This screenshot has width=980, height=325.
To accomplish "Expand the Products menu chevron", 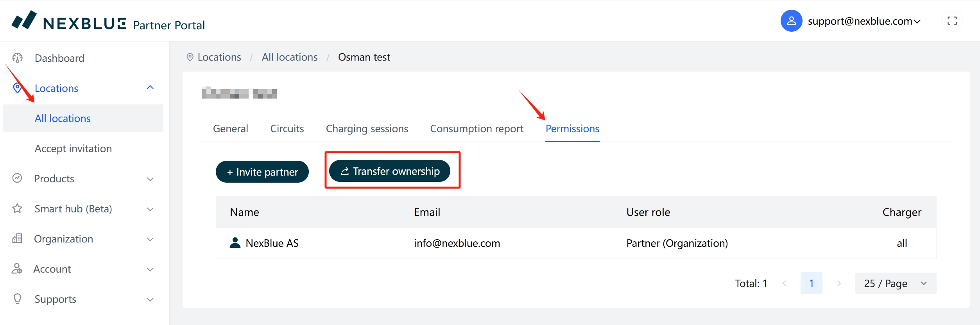I will [150, 179].
